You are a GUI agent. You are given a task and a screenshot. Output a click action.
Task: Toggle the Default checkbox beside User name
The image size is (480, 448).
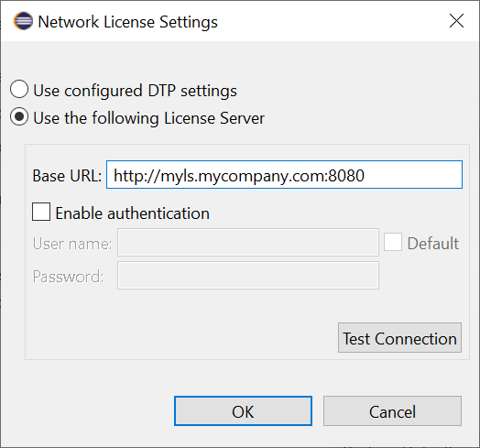pyautogui.click(x=393, y=242)
